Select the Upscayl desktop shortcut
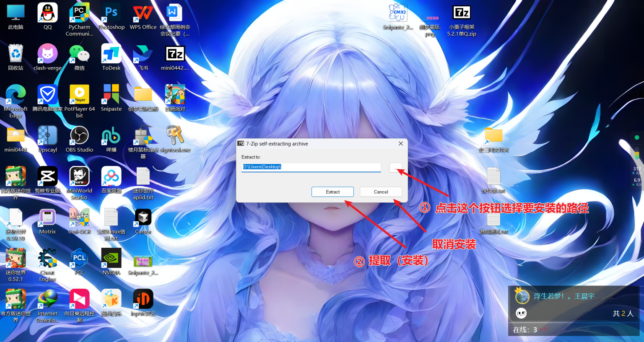 pos(47,140)
